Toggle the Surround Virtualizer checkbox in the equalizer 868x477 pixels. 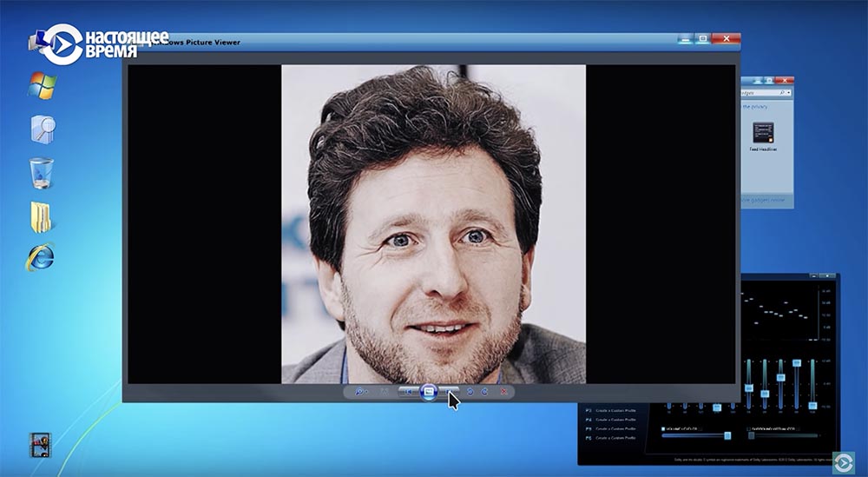click(748, 429)
